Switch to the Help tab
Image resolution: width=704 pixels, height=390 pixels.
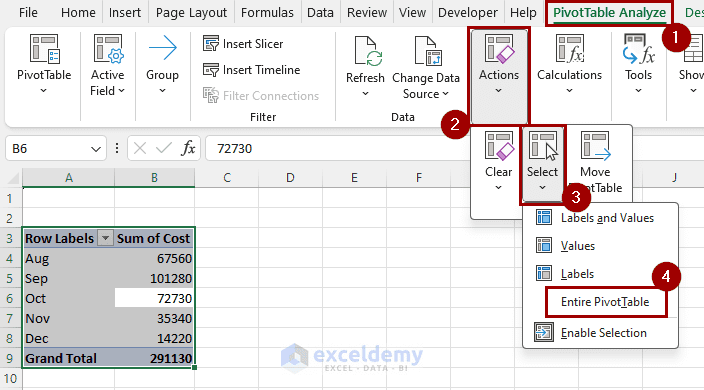[x=523, y=13]
